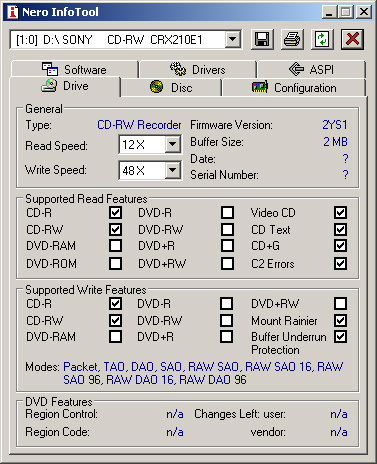
Task: Expand the drive selection dropdown arrow
Action: click(233, 40)
